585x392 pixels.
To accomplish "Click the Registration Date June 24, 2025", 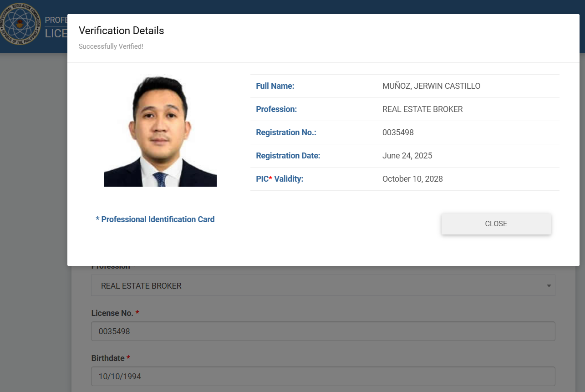I will (407, 155).
